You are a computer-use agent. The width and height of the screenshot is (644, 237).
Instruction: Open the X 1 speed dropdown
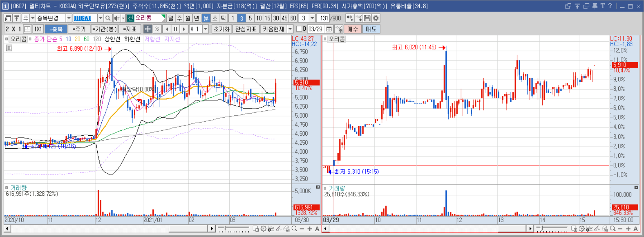206,29
